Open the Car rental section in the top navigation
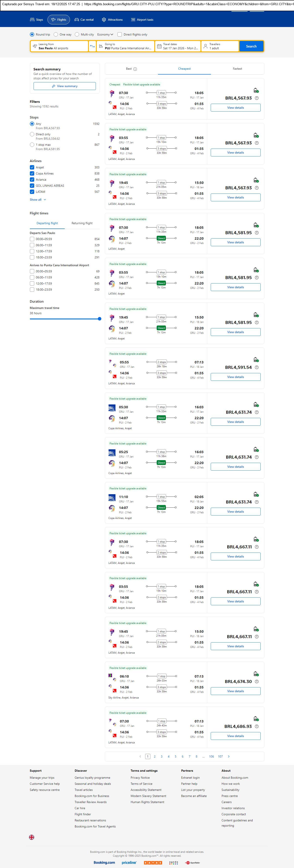 (x=84, y=20)
